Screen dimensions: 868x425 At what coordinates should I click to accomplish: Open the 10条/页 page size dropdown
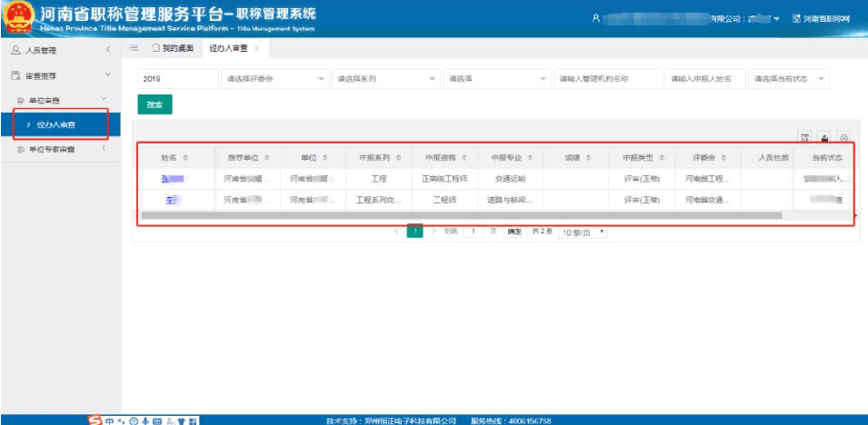click(583, 232)
